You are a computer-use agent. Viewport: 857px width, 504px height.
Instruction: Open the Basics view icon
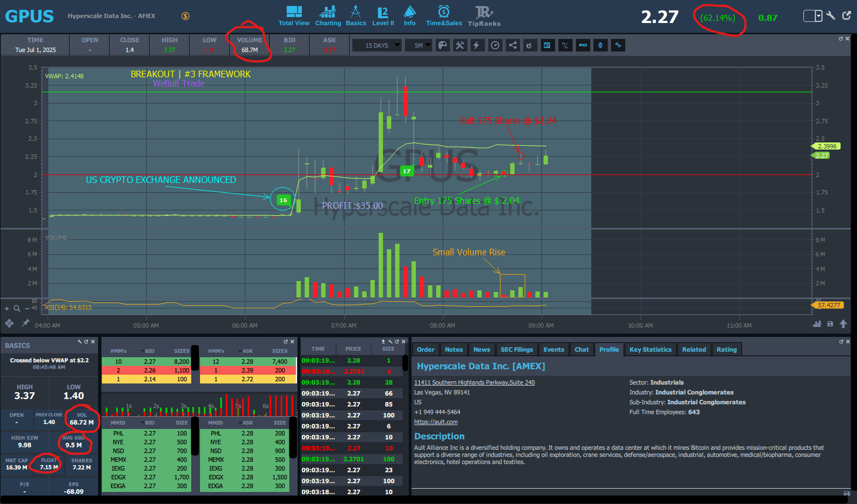pos(356,15)
